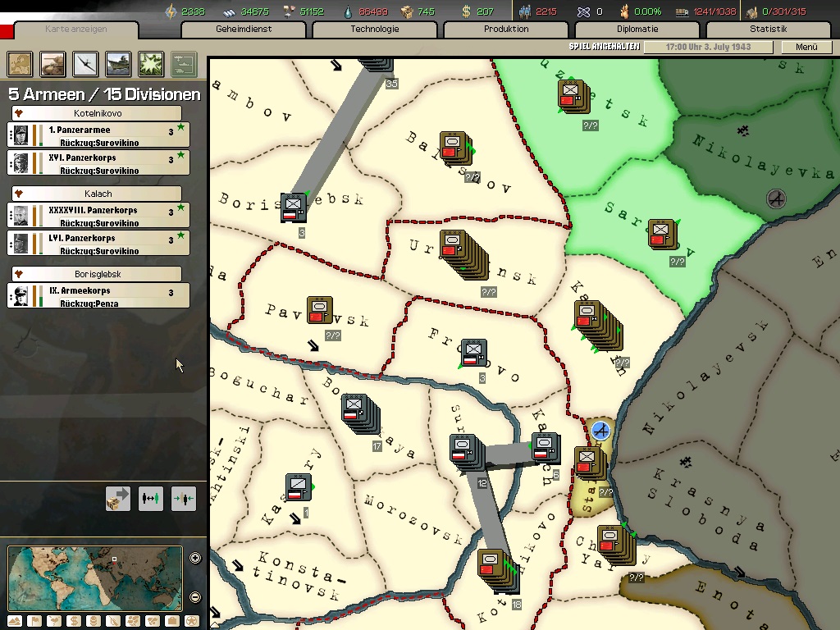Click the Karte anzeigen tab
The width and height of the screenshot is (840, 630).
(x=76, y=30)
